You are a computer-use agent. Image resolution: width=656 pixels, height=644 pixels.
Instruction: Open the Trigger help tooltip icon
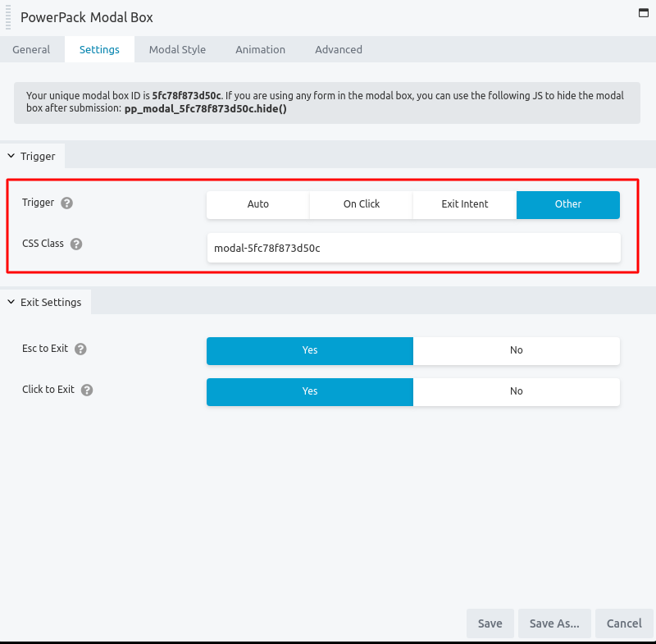coord(66,203)
